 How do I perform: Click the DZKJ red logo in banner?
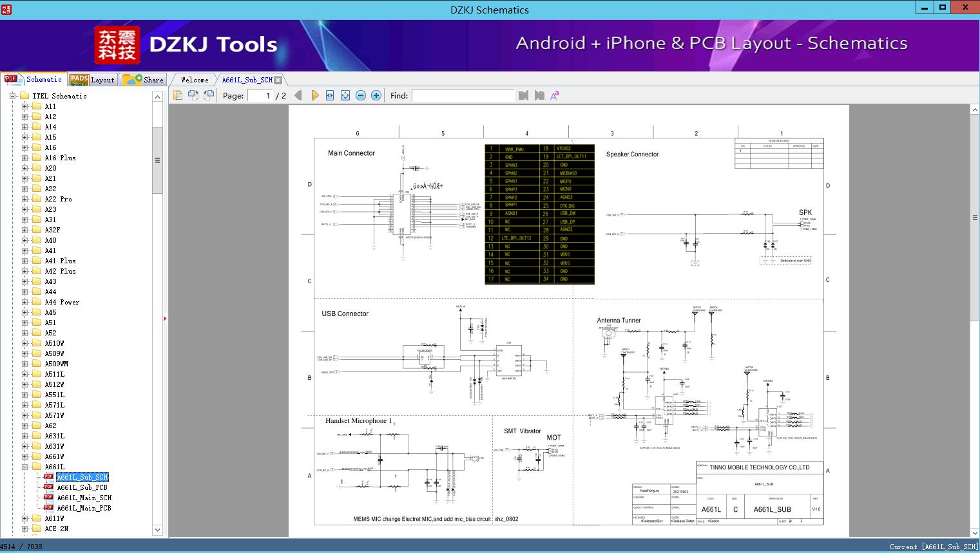pyautogui.click(x=117, y=45)
